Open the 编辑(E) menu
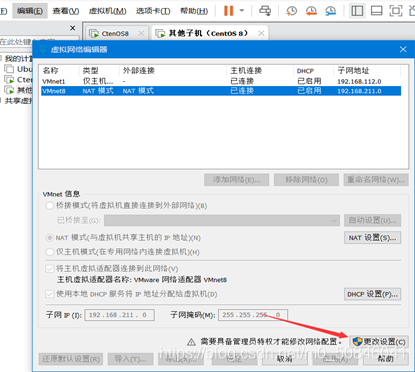 [30, 11]
